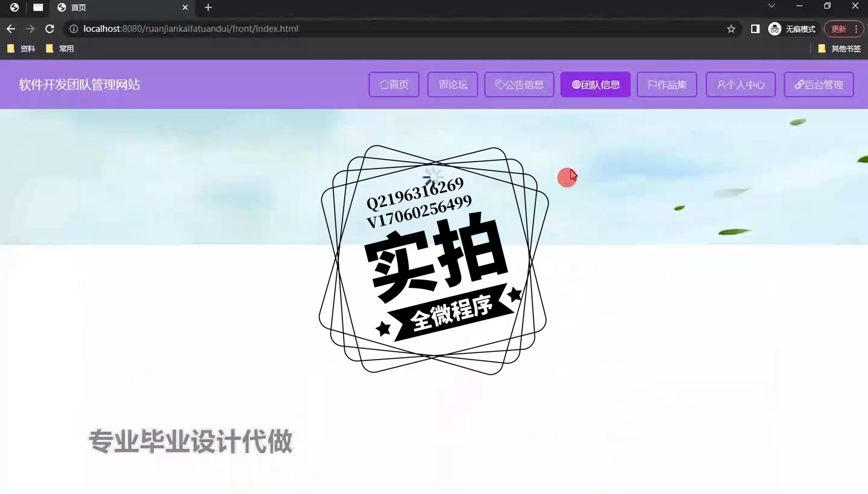The image size is (868, 494).
Task: Reload the page with the refresh icon
Action: 50,29
